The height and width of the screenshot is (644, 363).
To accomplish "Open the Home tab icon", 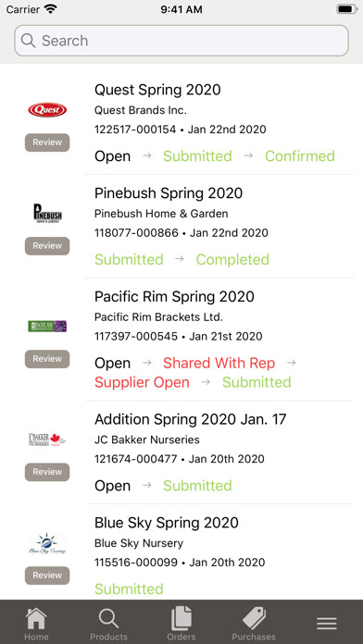I will [36, 623].
